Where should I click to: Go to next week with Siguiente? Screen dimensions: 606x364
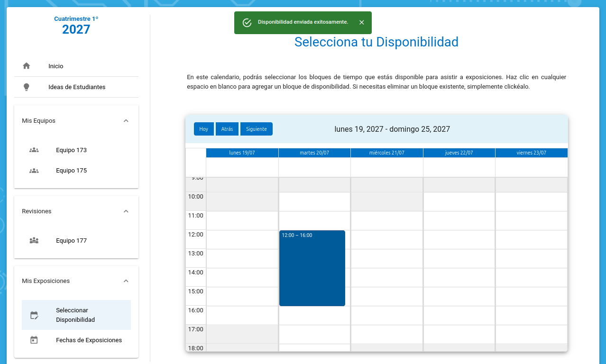click(256, 129)
